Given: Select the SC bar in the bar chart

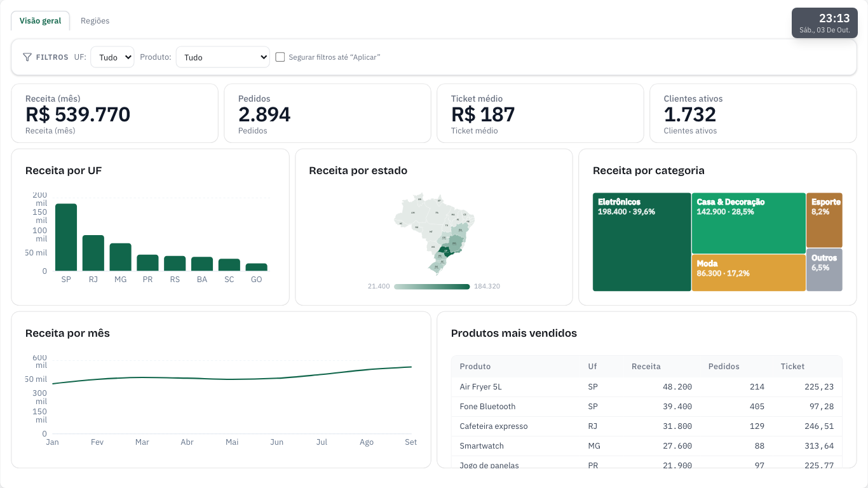Looking at the screenshot, I should click(x=229, y=265).
